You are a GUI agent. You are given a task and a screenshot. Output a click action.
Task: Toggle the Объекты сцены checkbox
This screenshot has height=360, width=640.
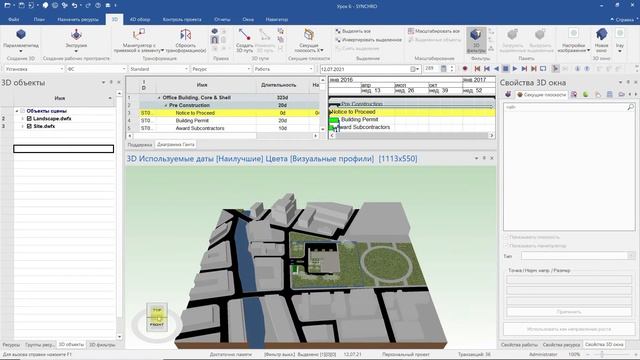click(x=22, y=111)
